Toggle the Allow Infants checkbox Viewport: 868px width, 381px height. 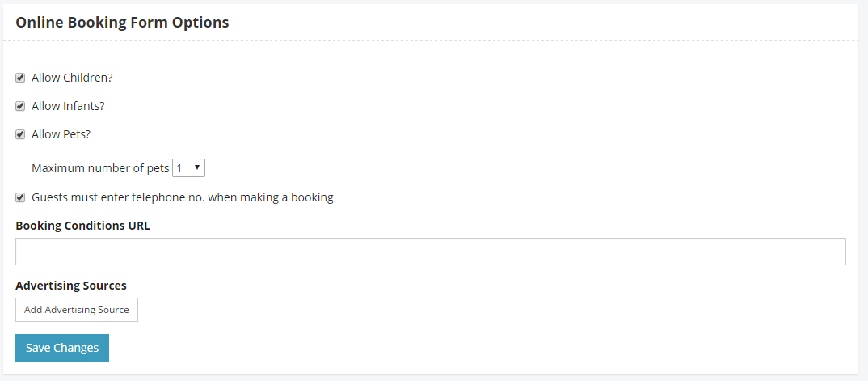(x=20, y=106)
